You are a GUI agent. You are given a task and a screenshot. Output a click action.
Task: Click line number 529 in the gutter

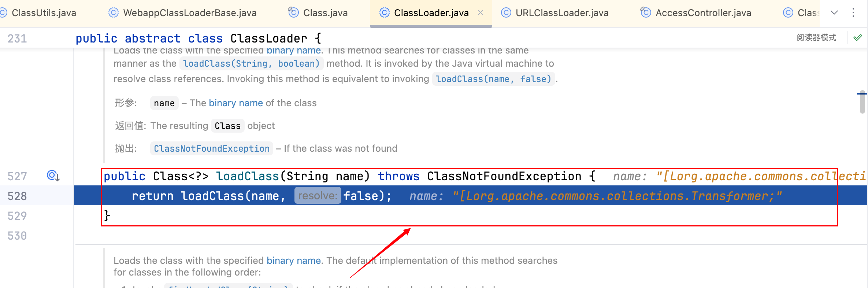pyautogui.click(x=17, y=216)
